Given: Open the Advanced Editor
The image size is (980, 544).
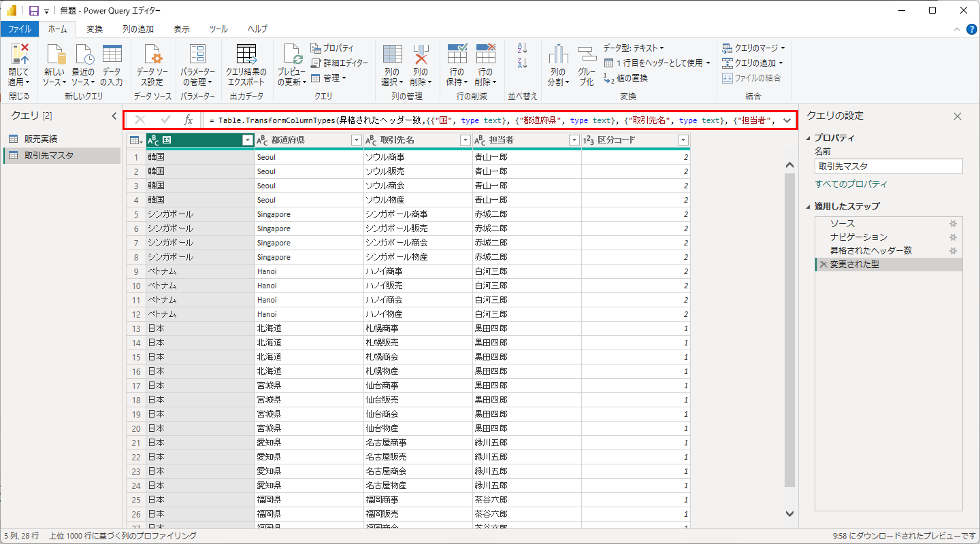Looking at the screenshot, I should (339, 63).
